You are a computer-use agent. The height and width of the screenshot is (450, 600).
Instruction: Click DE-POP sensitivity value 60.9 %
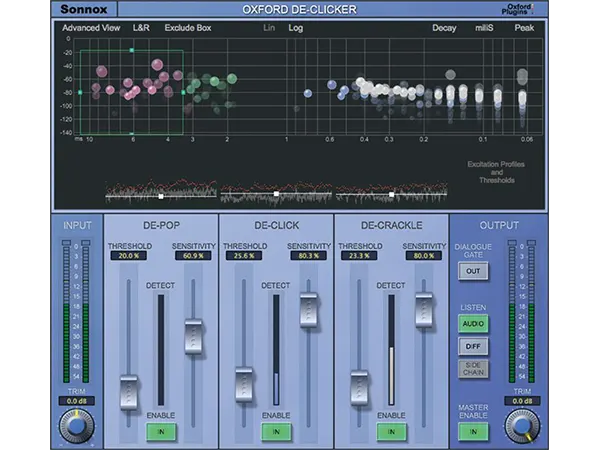coord(193,256)
